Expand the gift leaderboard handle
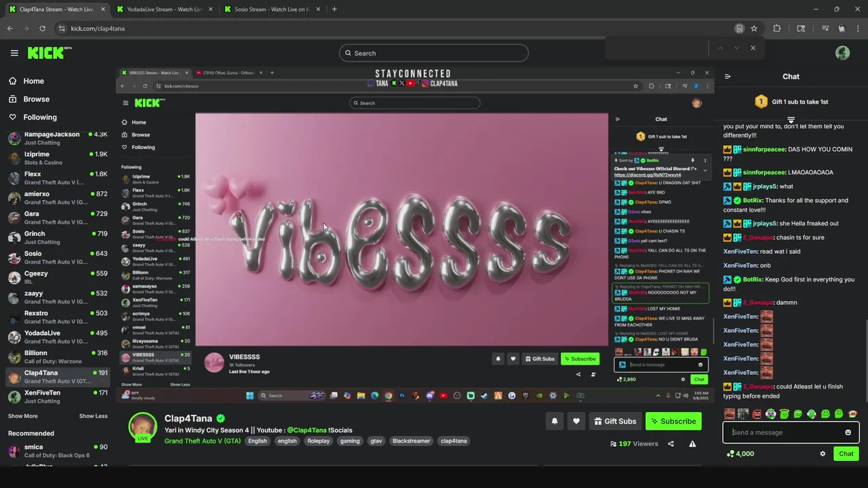868x488 pixels. (x=791, y=120)
